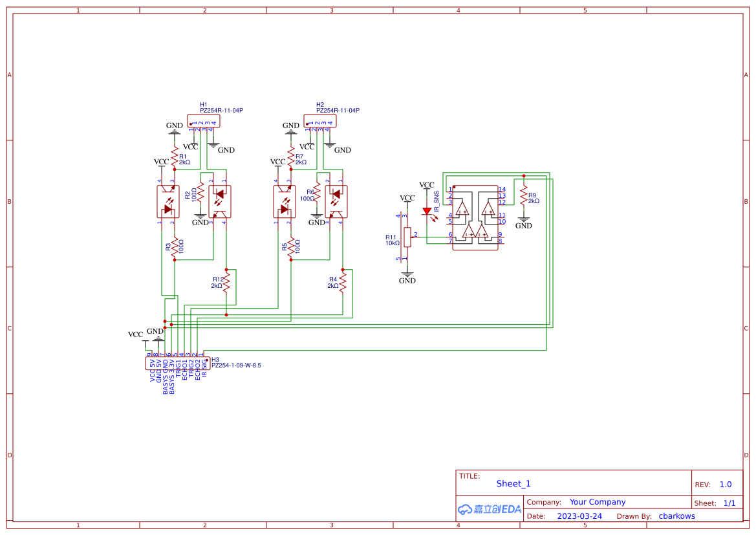This screenshot has width=756, height=535.
Task: Click the cbarkows drawn-by name
Action: [x=676, y=516]
